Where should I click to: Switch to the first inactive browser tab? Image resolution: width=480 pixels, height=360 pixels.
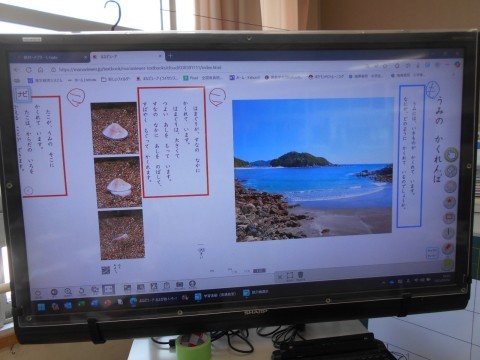point(49,58)
